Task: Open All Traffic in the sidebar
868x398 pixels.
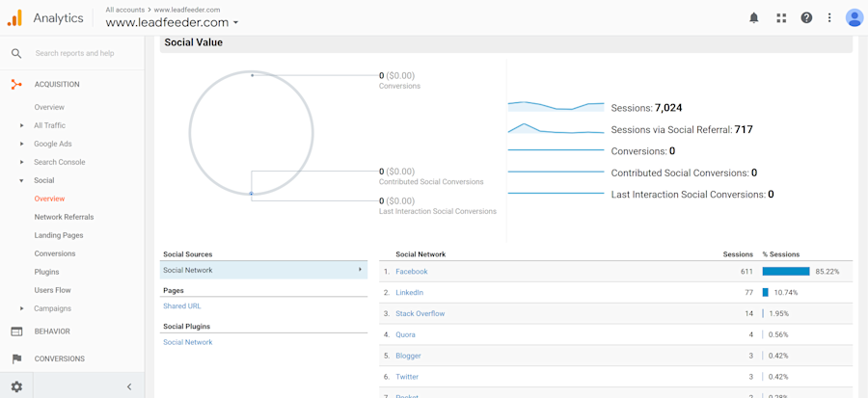Action: pyautogui.click(x=50, y=125)
